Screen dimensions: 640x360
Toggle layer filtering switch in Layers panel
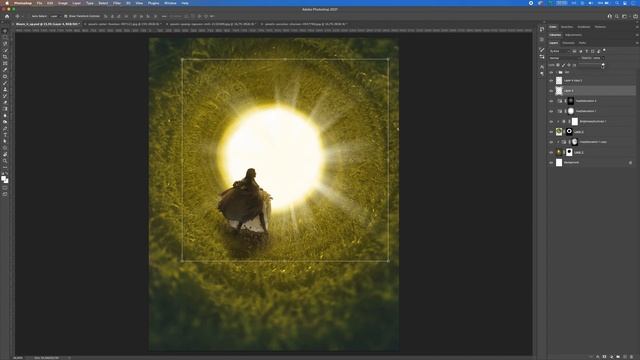pyautogui.click(x=604, y=51)
